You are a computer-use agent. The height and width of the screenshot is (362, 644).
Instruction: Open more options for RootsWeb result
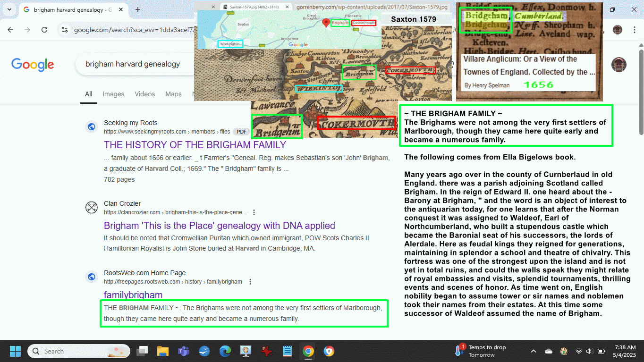(x=250, y=282)
